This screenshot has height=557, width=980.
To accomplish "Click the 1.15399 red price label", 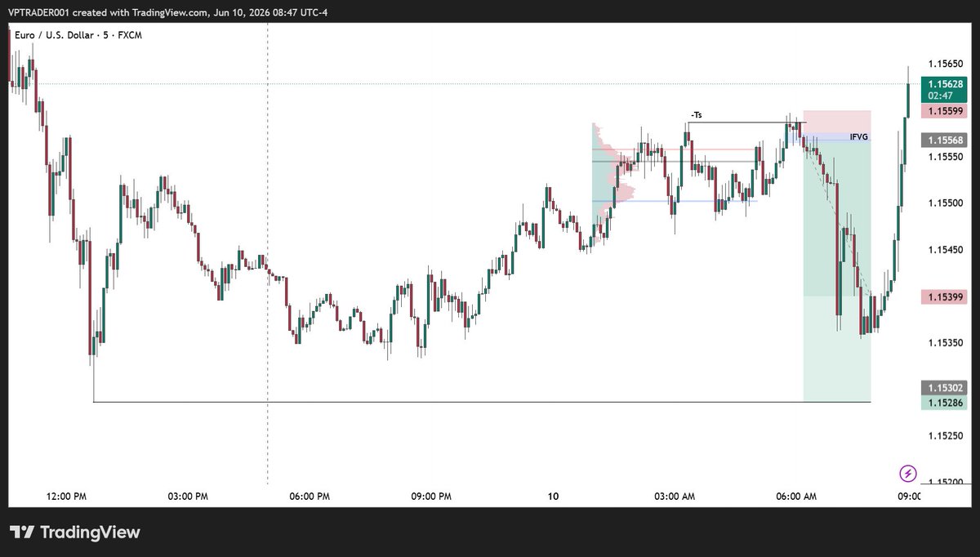I will click(x=944, y=296).
